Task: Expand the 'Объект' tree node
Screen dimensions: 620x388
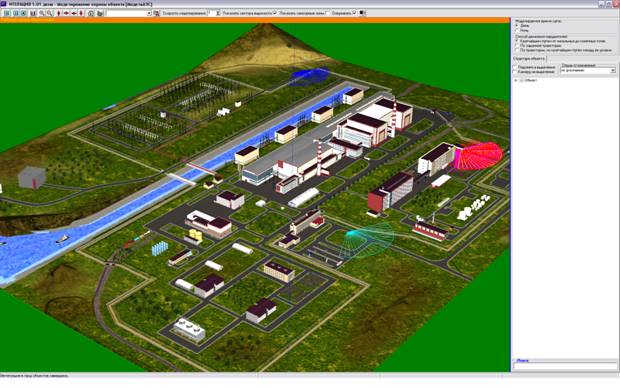Action: tap(516, 80)
